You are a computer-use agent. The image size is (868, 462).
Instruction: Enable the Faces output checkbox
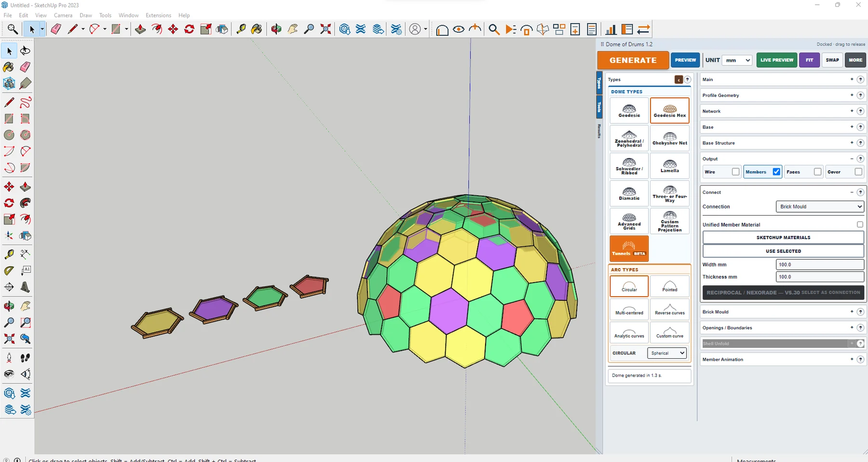817,172
